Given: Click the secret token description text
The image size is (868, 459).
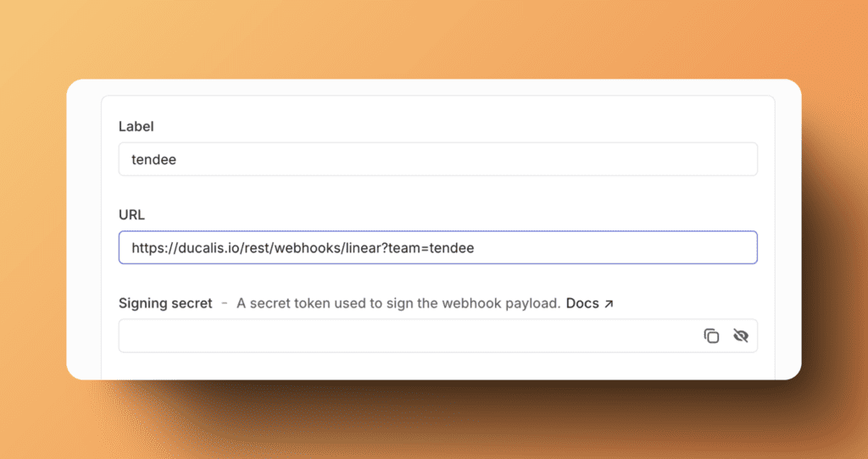Looking at the screenshot, I should tap(398, 303).
